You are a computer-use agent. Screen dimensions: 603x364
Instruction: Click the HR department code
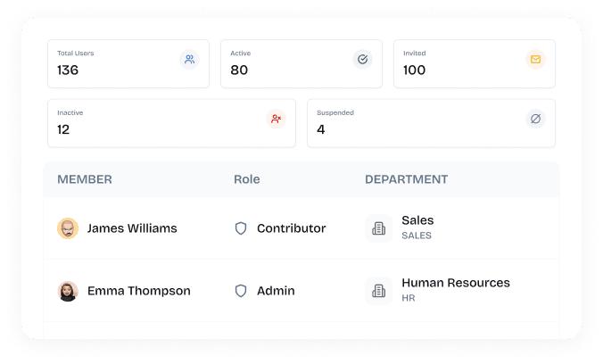[x=409, y=298]
